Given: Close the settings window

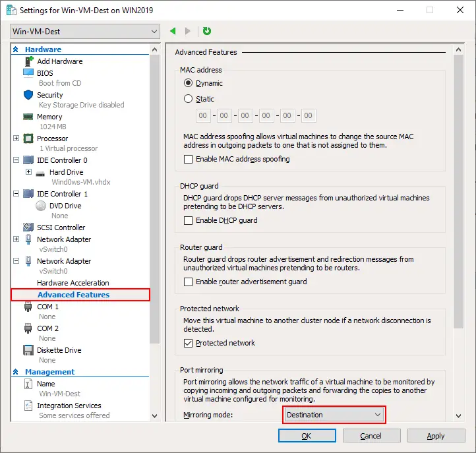Looking at the screenshot, I should [460, 10].
